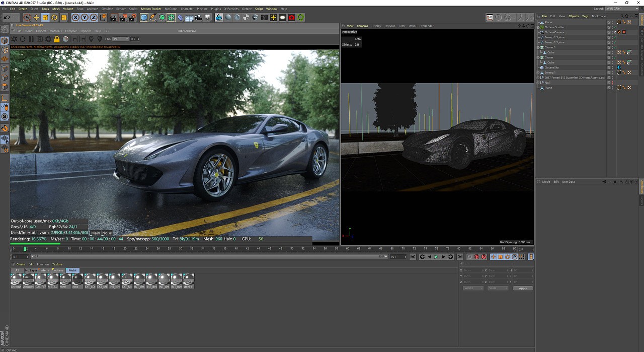This screenshot has width=644, height=352.
Task: Switch to the Metal material tab
Action: coord(72,270)
